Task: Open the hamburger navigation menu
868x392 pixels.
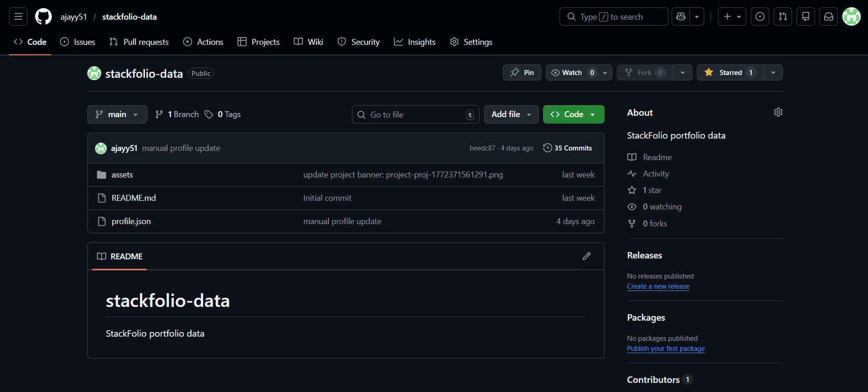Action: coord(18,16)
